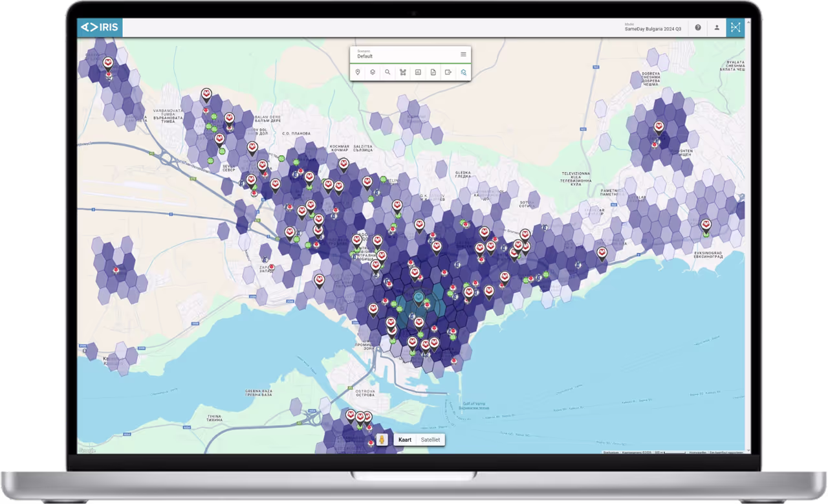Click the document file icon in toolbar
Image resolution: width=828 pixels, height=504 pixels.
(433, 72)
